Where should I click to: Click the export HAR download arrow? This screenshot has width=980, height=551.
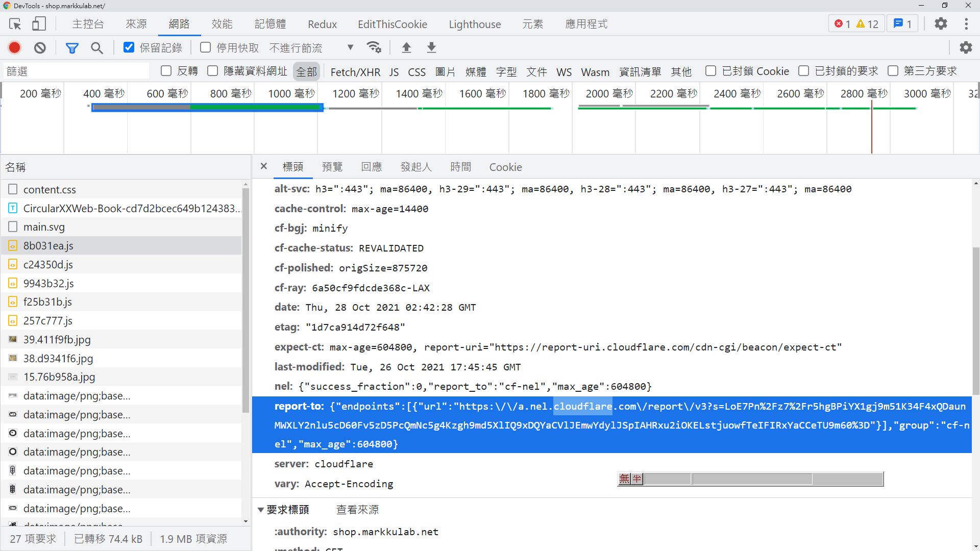(x=431, y=47)
